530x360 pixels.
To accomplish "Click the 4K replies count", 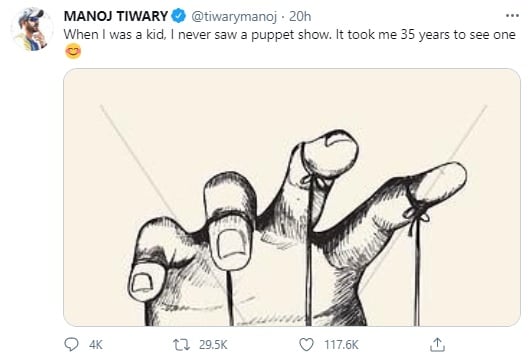I will (x=96, y=345).
